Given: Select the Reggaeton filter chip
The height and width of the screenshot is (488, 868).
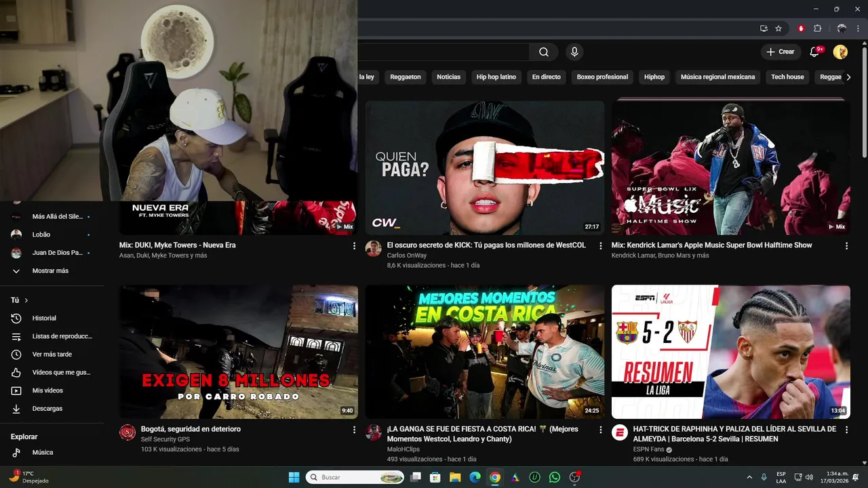Looking at the screenshot, I should 406,77.
